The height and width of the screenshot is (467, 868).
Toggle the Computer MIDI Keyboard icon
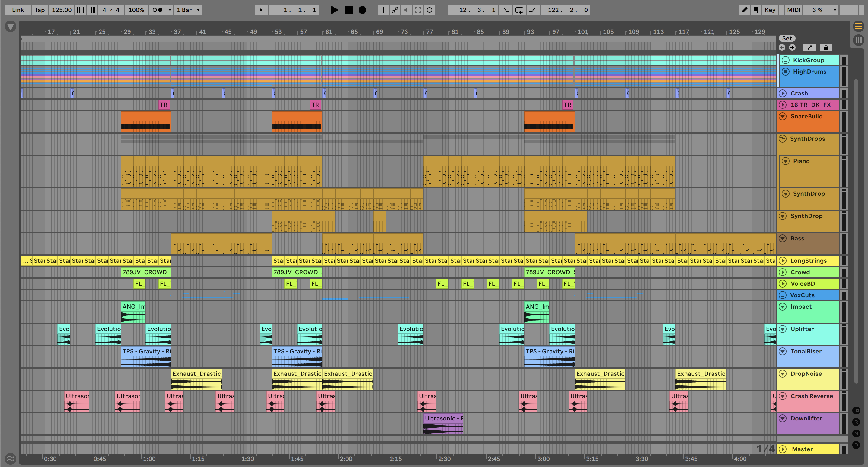(756, 10)
